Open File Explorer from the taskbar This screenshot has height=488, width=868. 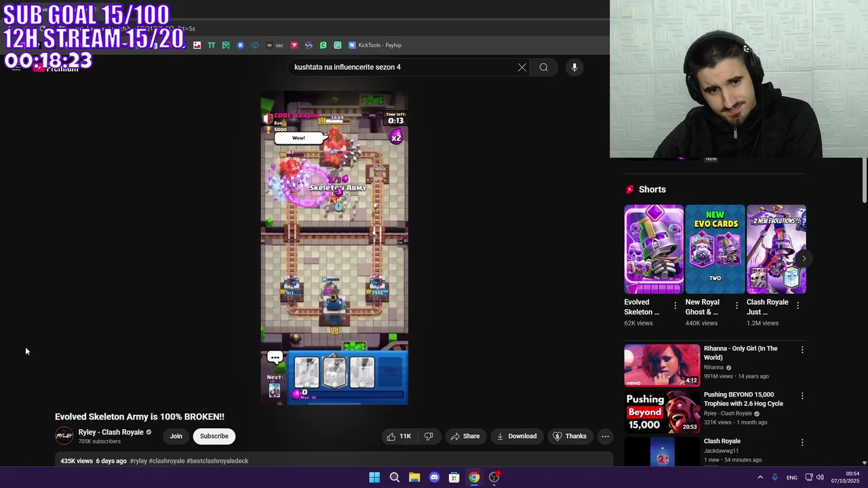414,477
